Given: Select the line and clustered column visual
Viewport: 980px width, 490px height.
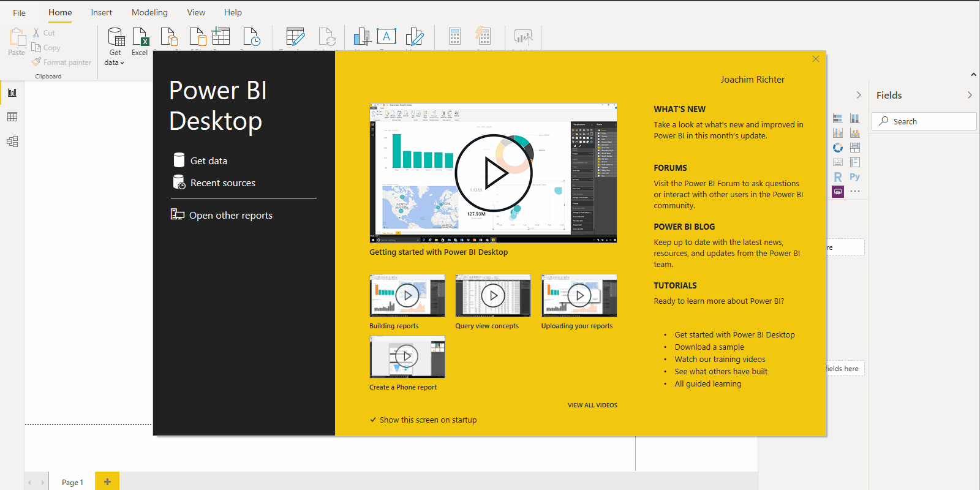Looking at the screenshot, I should point(838,133).
